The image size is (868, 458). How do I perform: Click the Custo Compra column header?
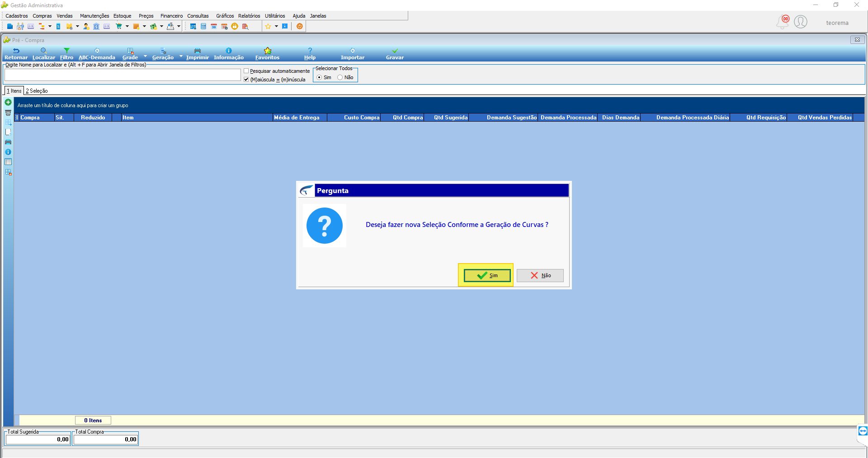(354, 118)
